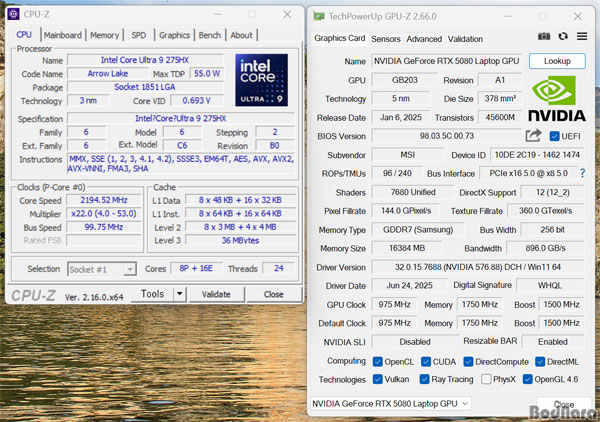Click the Driver Version field
The image size is (600, 422).
(x=478, y=267)
